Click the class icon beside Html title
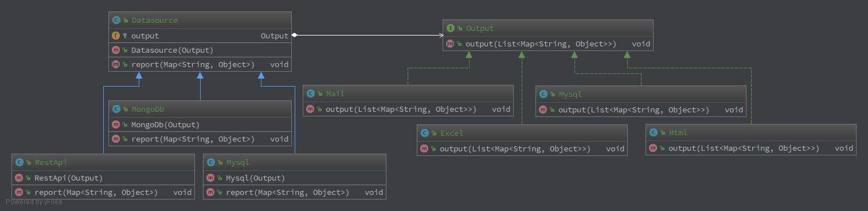This screenshot has height=211, width=868. [x=653, y=132]
